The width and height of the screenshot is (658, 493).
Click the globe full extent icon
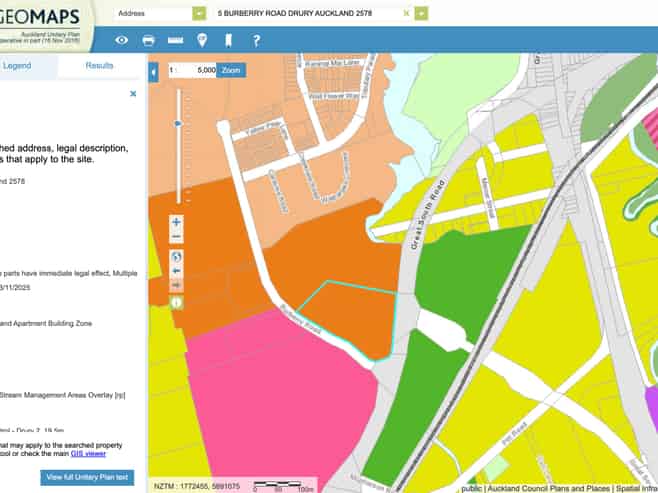click(177, 254)
